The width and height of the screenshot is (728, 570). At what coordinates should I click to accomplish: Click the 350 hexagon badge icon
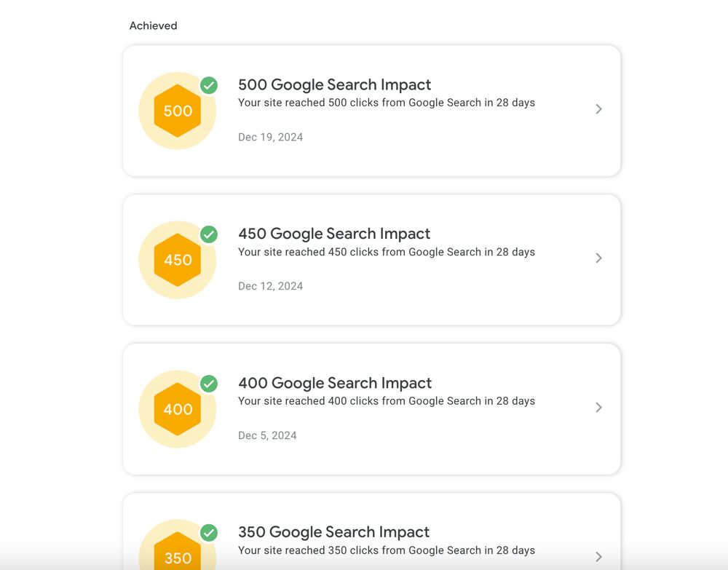[x=178, y=551]
